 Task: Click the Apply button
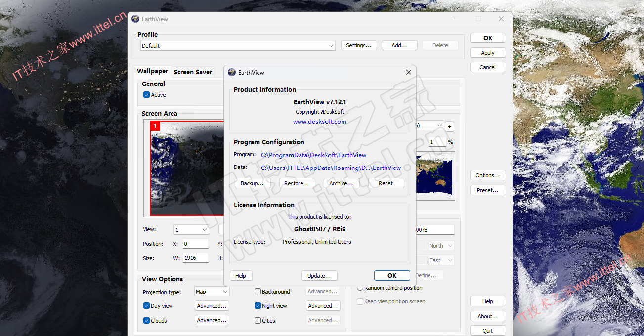pyautogui.click(x=488, y=53)
